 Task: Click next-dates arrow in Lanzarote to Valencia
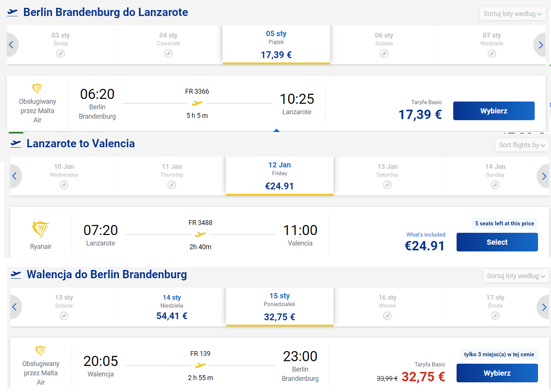543,176
